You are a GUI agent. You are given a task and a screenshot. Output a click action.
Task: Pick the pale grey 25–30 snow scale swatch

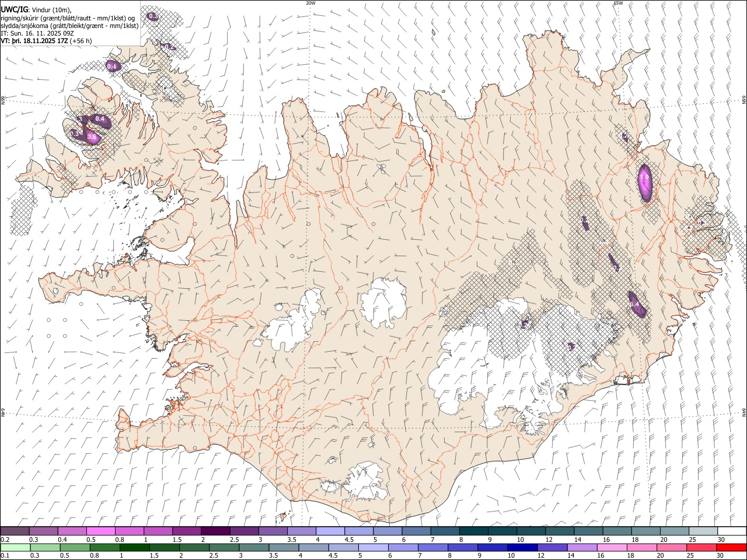click(x=703, y=531)
